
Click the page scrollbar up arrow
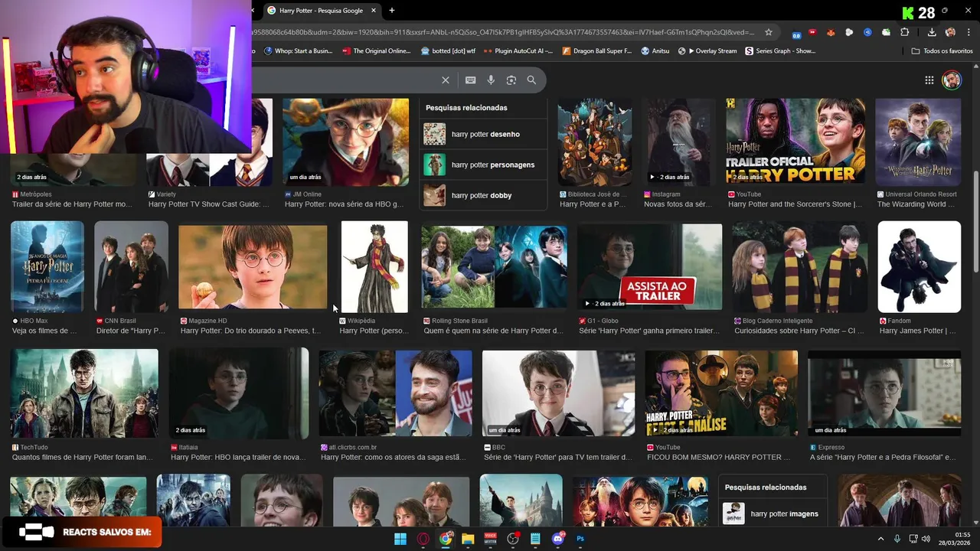[x=975, y=67]
